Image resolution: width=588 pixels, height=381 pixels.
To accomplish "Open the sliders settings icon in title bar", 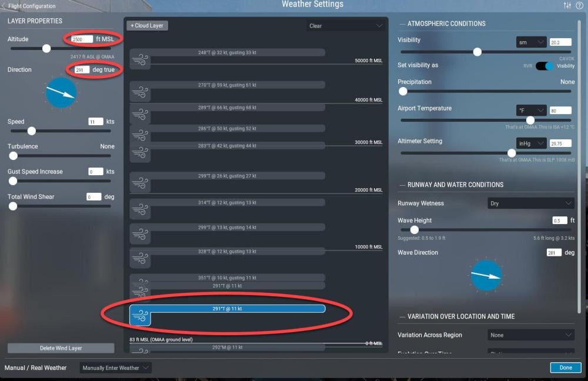I will (567, 5).
